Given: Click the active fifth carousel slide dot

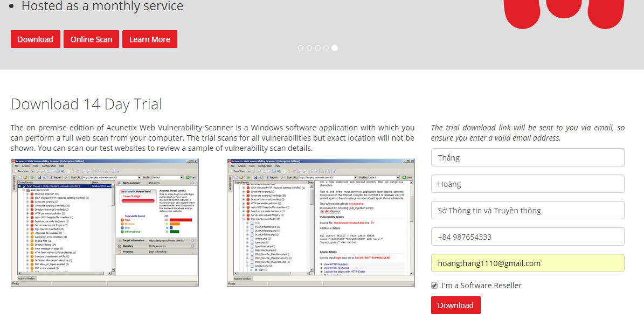Looking at the screenshot, I should 335,48.
